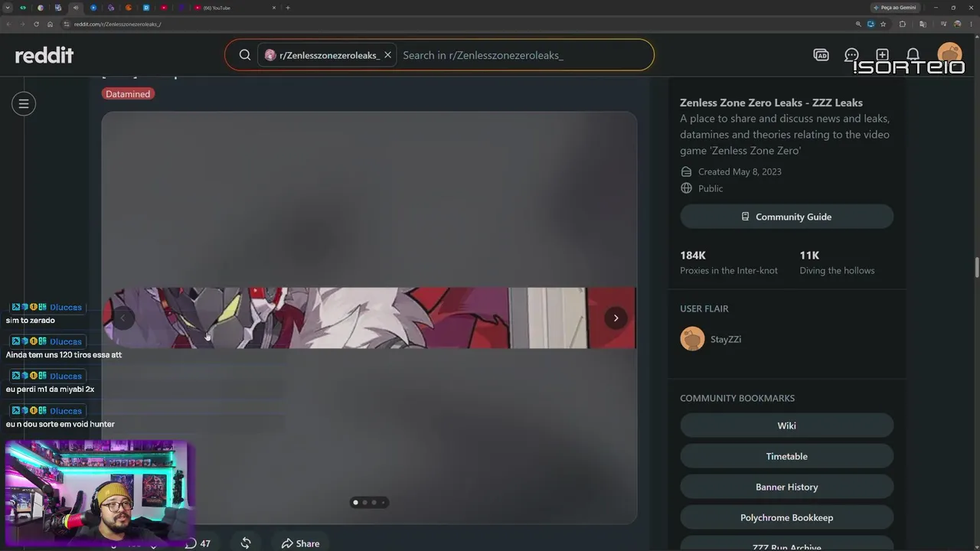Click the Peça ao Gemini button
The width and height of the screenshot is (980, 551).
click(895, 8)
